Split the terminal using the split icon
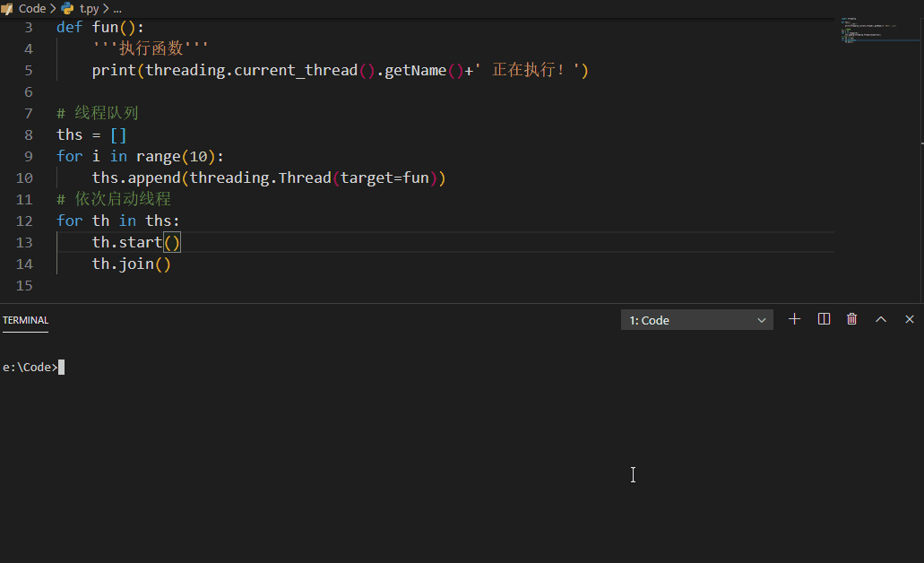924x563 pixels. (x=824, y=319)
